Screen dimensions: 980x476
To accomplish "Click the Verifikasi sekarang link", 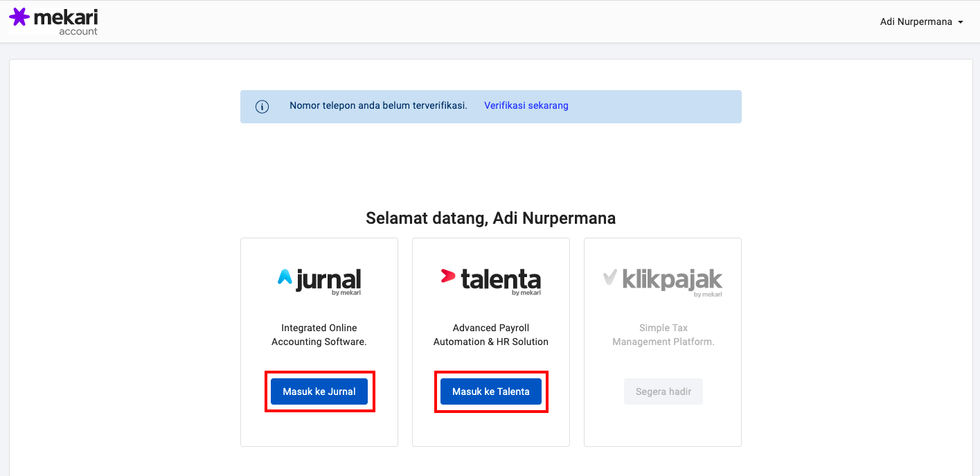I will point(526,106).
